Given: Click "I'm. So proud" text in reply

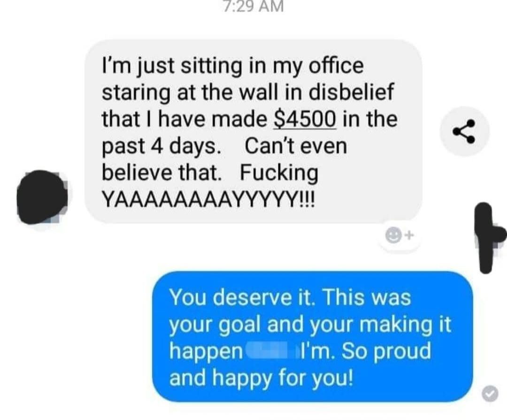Looking at the screenshot, I should [366, 351].
